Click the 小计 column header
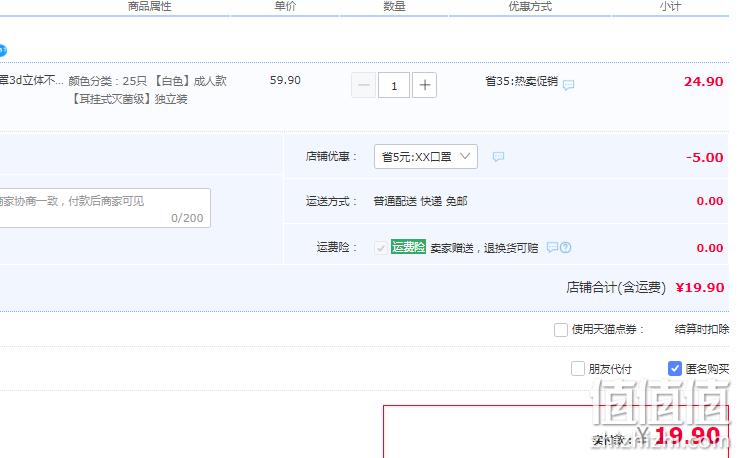Viewport: 740px width, 458px height. [x=670, y=6]
